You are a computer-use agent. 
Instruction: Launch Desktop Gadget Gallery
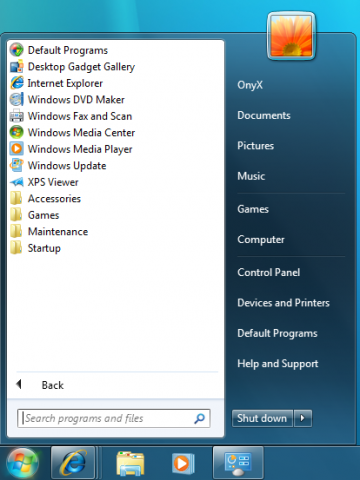click(x=81, y=67)
